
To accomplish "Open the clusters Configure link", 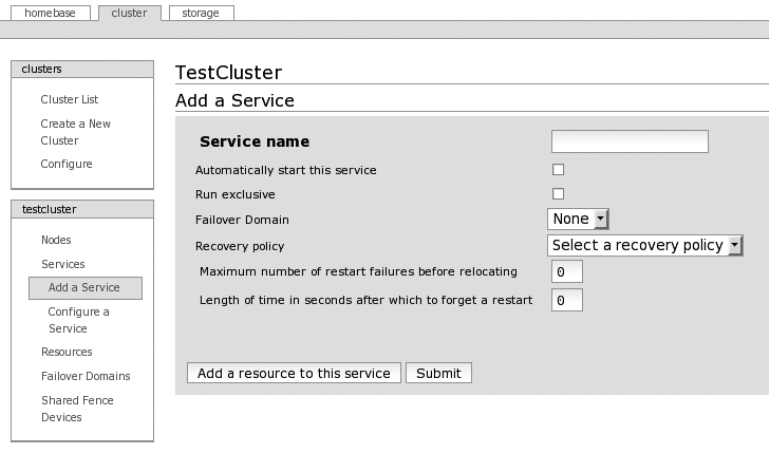I will click(66, 163).
